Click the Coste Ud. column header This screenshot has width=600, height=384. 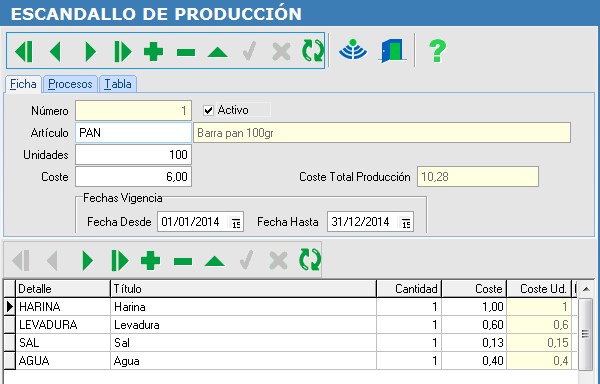pyautogui.click(x=539, y=289)
